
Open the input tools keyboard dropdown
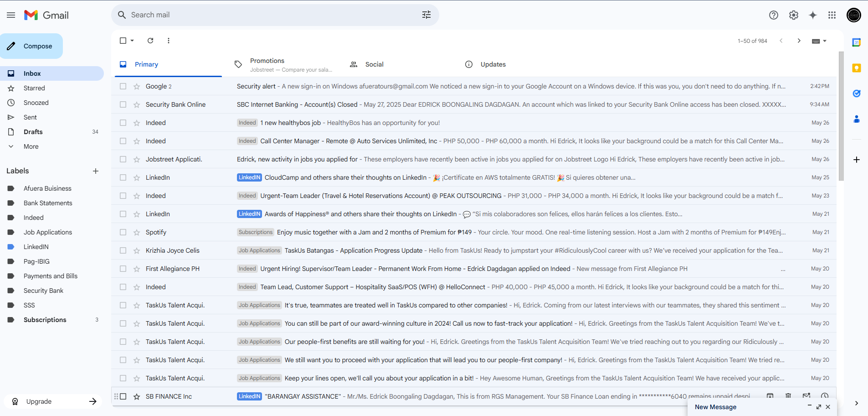point(819,41)
